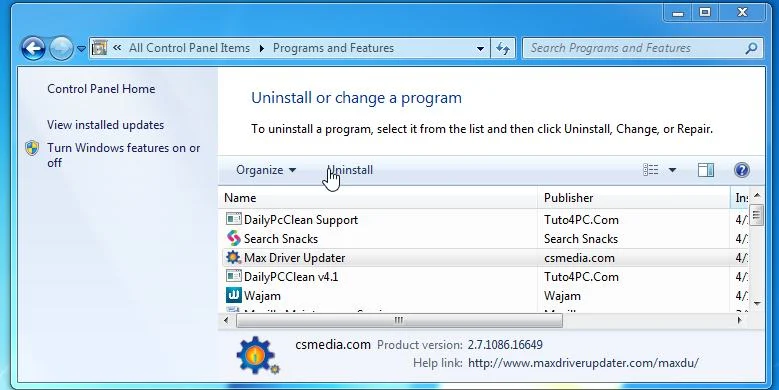This screenshot has width=779, height=390.
Task: Refresh the Programs and Features view
Action: coord(503,49)
